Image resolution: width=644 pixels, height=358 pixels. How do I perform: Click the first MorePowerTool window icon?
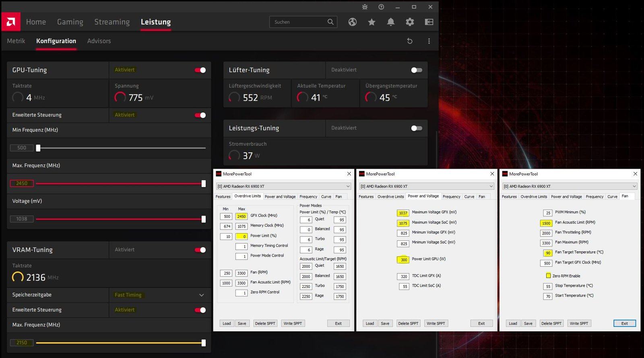[x=219, y=174]
